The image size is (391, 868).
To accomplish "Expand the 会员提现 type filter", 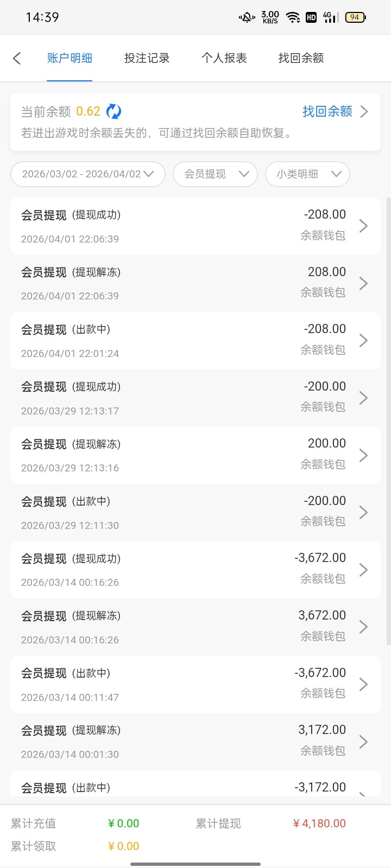I will pyautogui.click(x=215, y=174).
